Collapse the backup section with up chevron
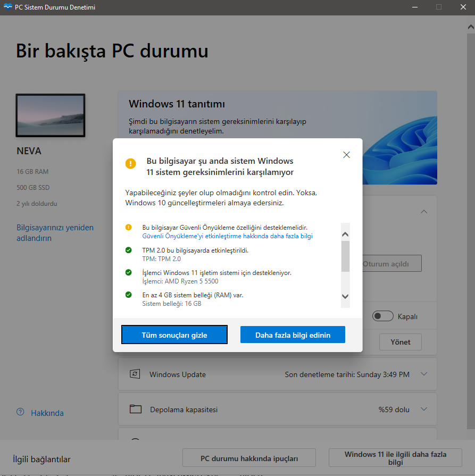The width and height of the screenshot is (475, 476). (424, 212)
